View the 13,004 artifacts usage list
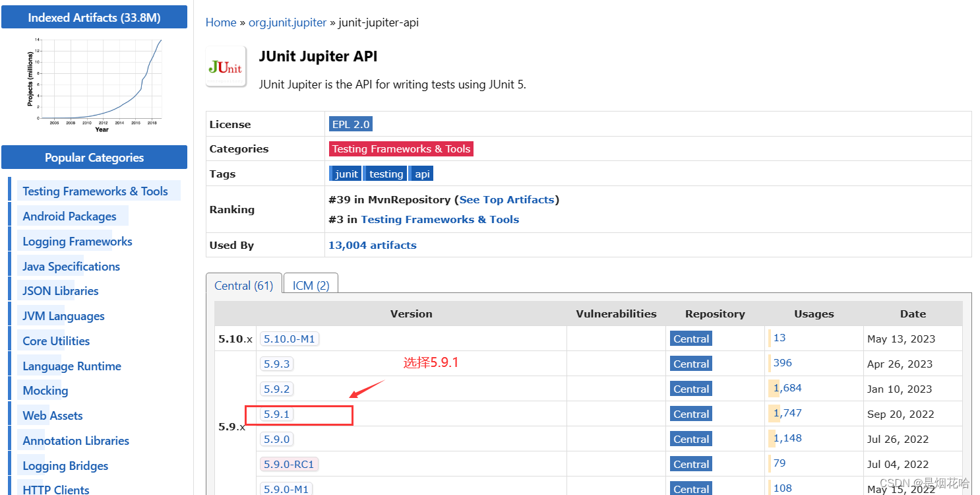 (x=373, y=245)
